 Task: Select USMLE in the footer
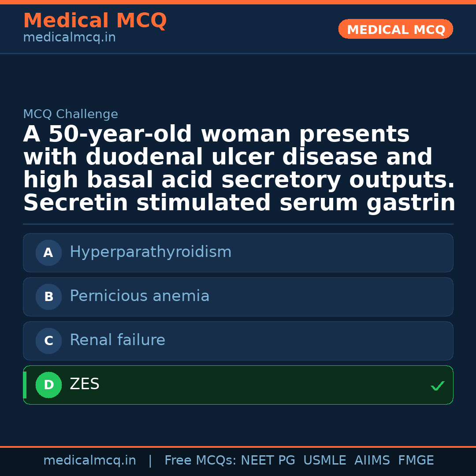tap(325, 461)
